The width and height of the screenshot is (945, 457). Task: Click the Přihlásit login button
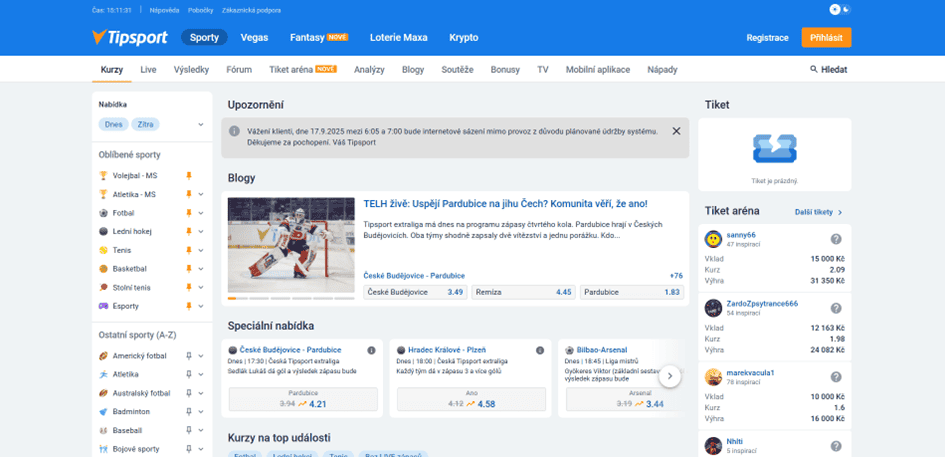coord(826,37)
